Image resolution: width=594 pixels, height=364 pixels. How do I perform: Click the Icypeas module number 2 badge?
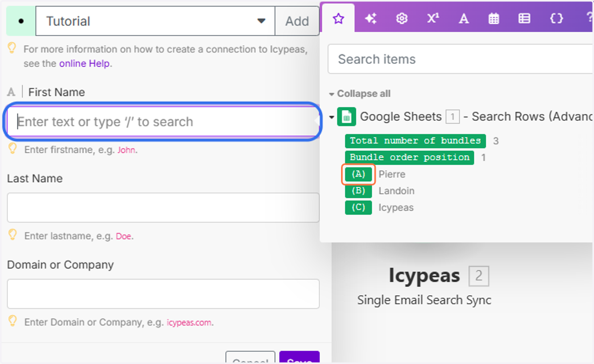pyautogui.click(x=479, y=276)
